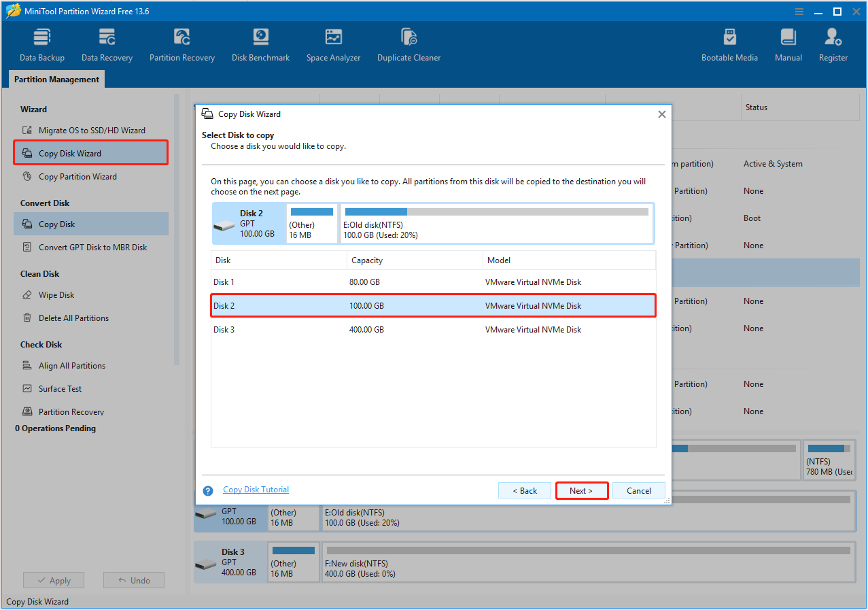Close the Copy Disk Wizard dialog
868x610 pixels.
661,114
